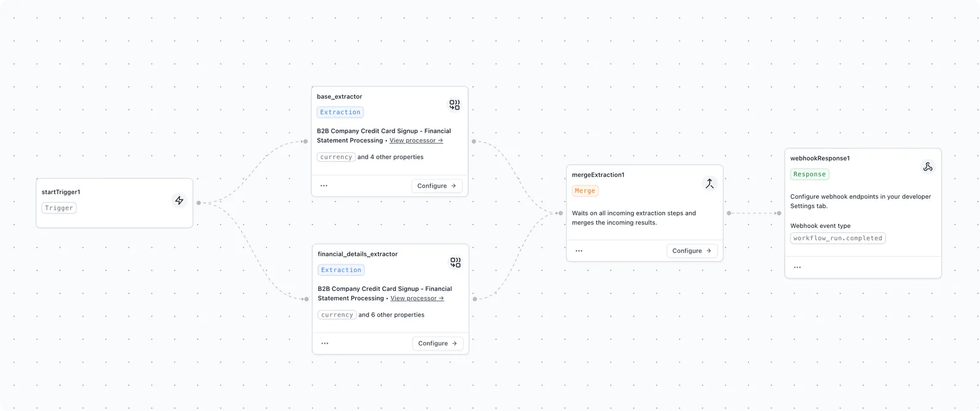Click the green Response tag
The height and width of the screenshot is (411, 980).
pyautogui.click(x=810, y=175)
